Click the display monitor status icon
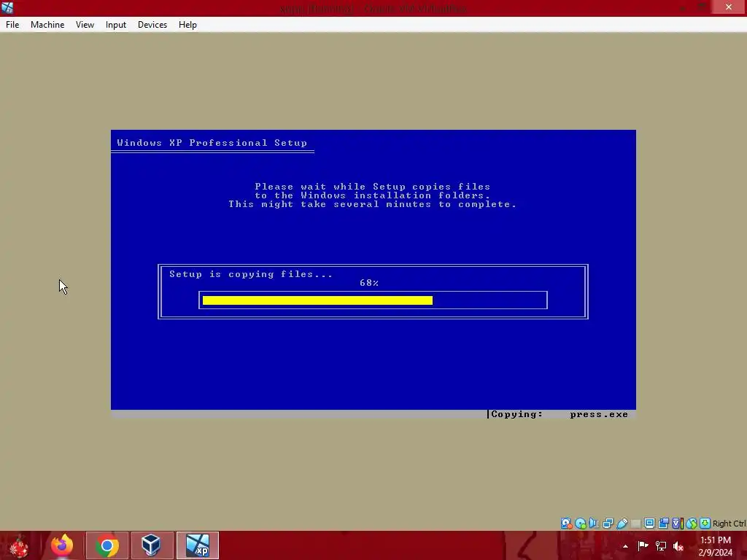This screenshot has height=560, width=747. click(649, 524)
